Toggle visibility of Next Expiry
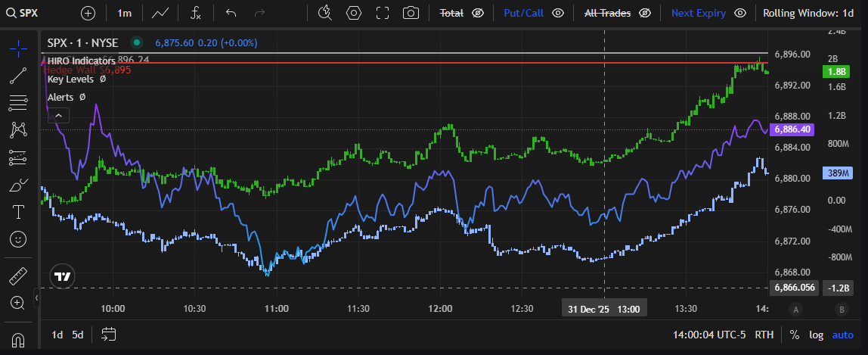Viewport: 868px width, 355px height. point(740,13)
